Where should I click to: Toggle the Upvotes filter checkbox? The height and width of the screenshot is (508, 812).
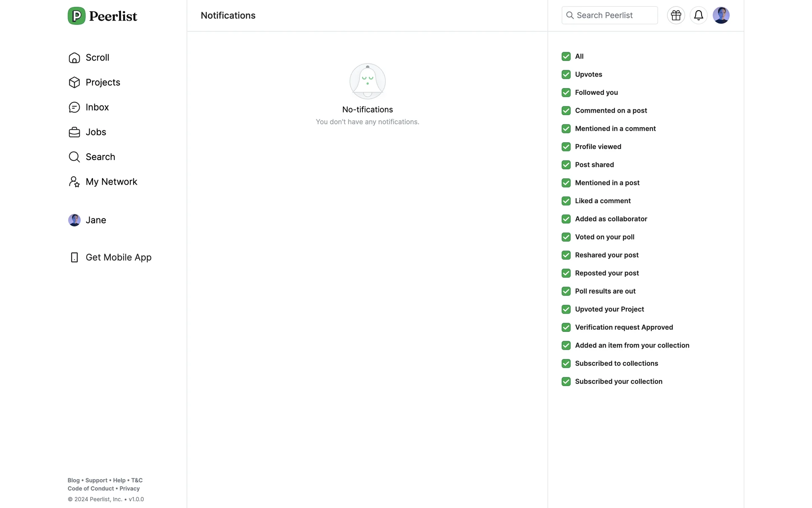coord(566,75)
